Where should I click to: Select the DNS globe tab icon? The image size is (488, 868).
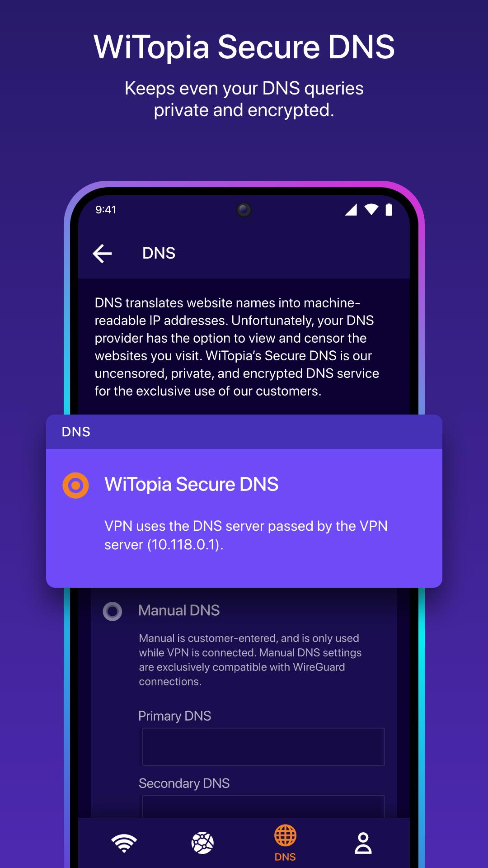pos(286,835)
